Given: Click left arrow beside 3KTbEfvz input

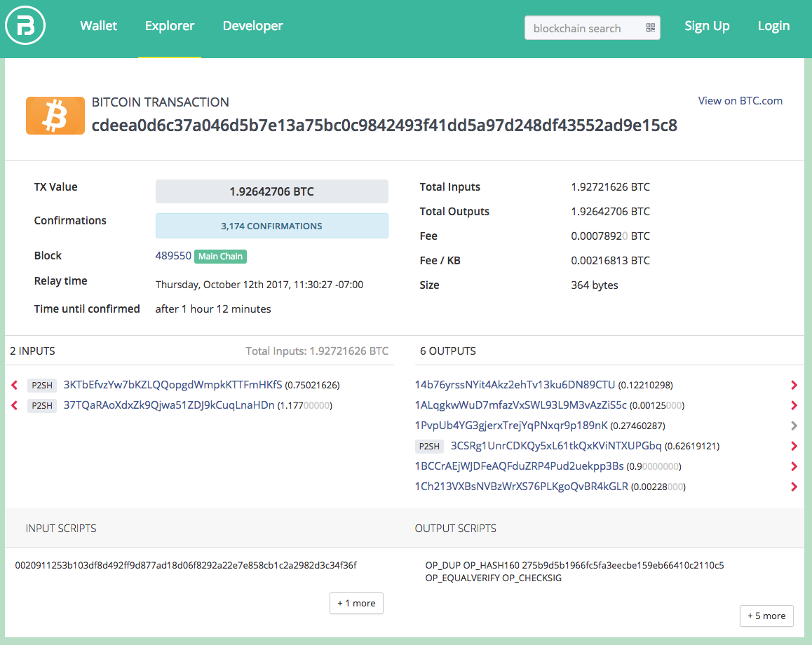Looking at the screenshot, I should coord(15,385).
